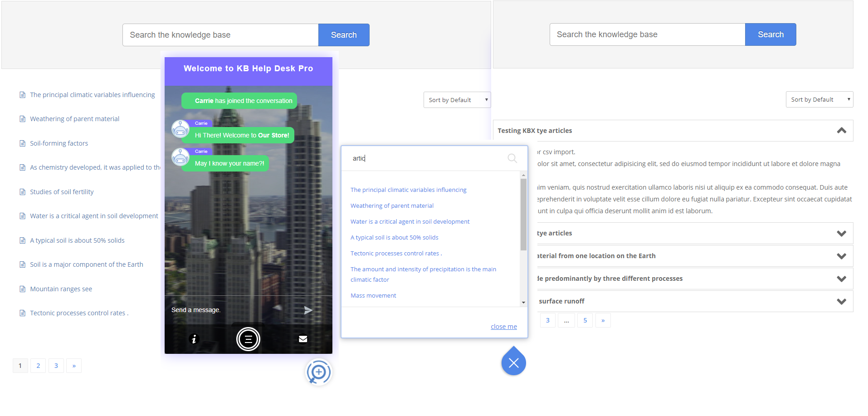Click Carrie's bot avatar beside name question
868x416 pixels.
[180, 157]
